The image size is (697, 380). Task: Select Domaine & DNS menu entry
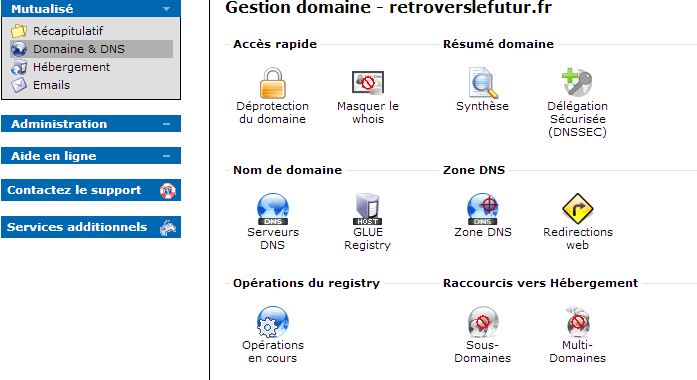coord(92,49)
